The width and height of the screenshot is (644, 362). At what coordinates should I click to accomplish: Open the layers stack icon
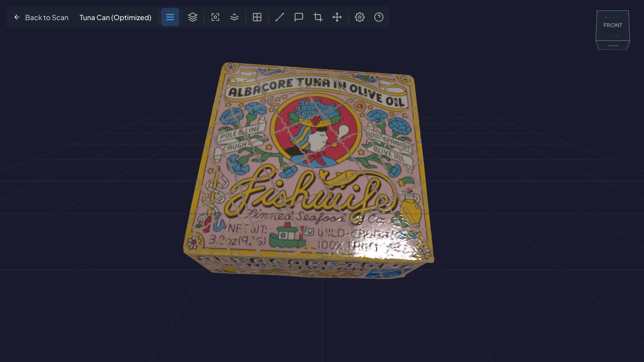point(193,17)
